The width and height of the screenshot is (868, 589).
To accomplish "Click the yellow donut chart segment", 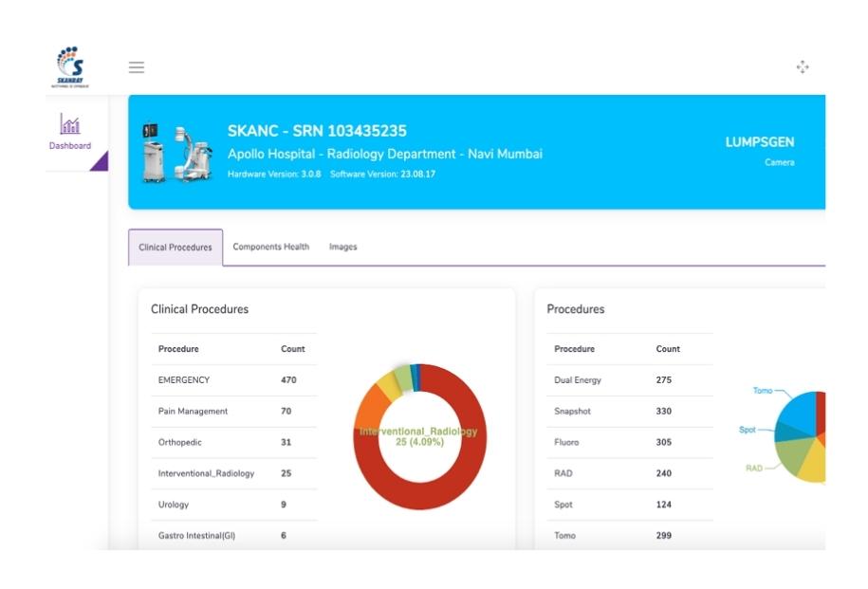I will pos(389,386).
